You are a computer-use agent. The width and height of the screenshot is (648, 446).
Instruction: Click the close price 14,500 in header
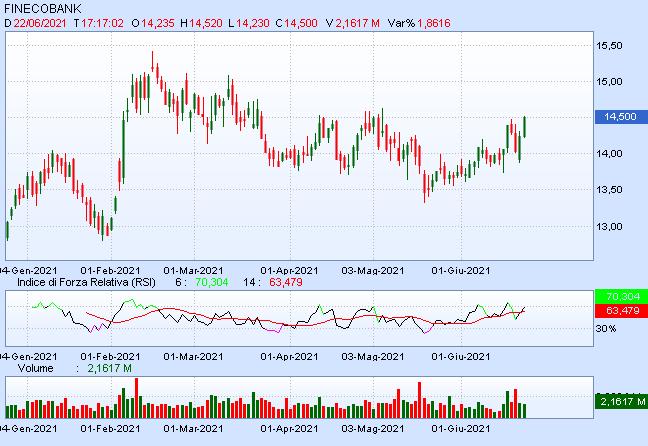point(301,23)
